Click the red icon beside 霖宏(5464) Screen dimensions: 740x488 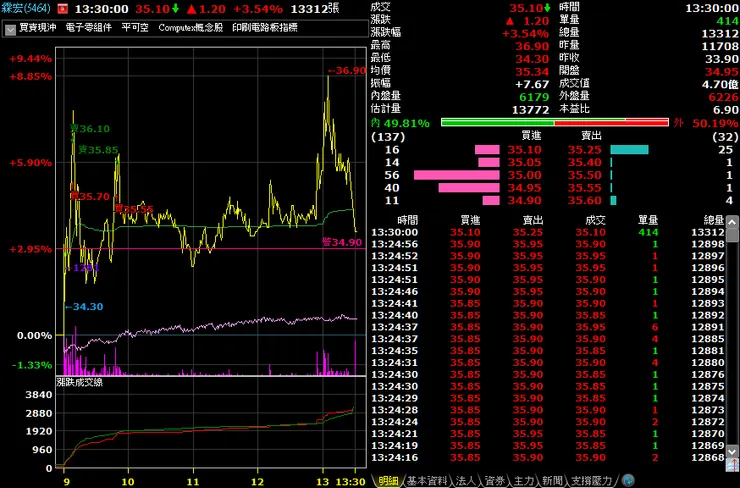62,8
